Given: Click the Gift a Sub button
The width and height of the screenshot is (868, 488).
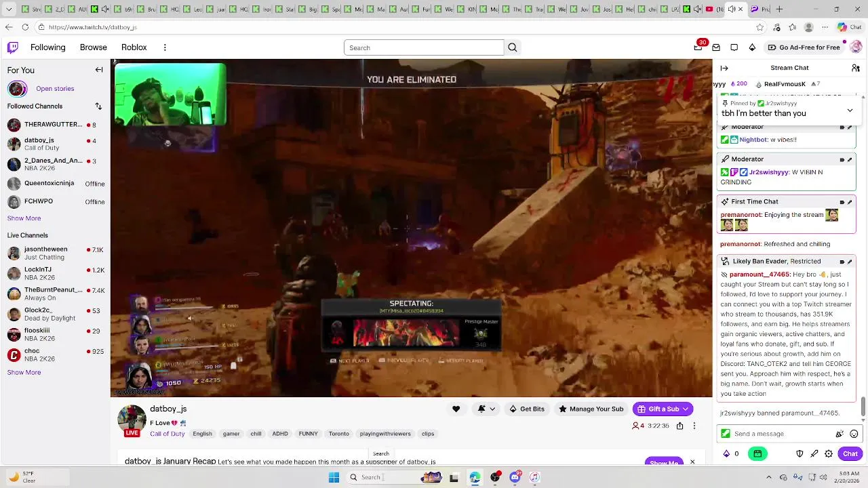Looking at the screenshot, I should pyautogui.click(x=663, y=409).
